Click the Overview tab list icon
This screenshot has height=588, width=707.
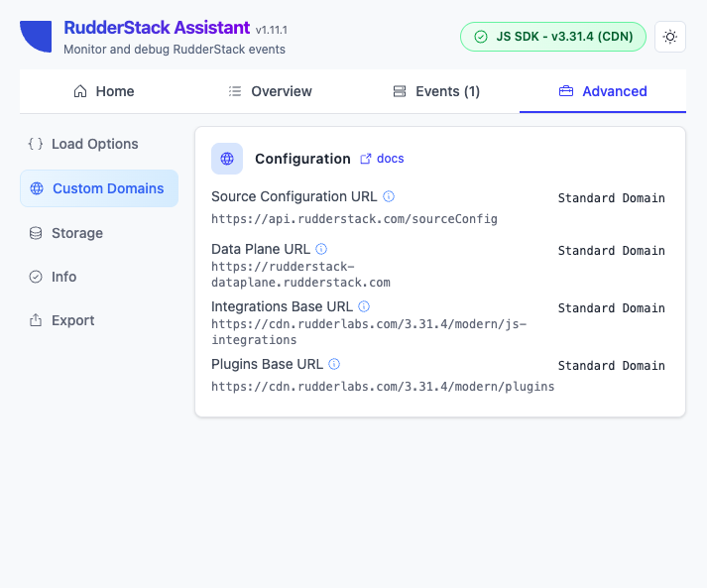[235, 91]
